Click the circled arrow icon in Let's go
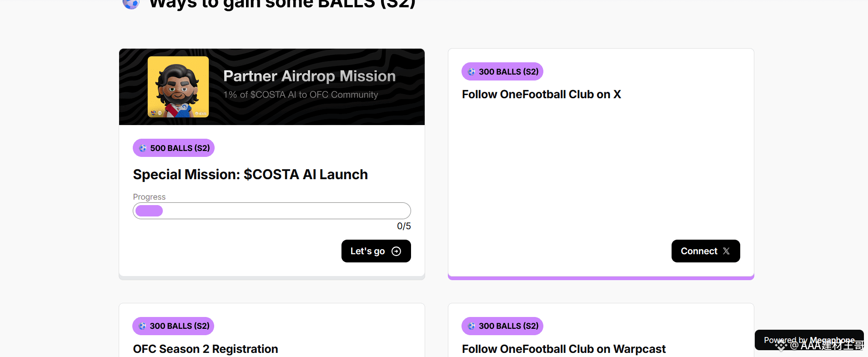Viewport: 868px width, 357px height. 396,251
